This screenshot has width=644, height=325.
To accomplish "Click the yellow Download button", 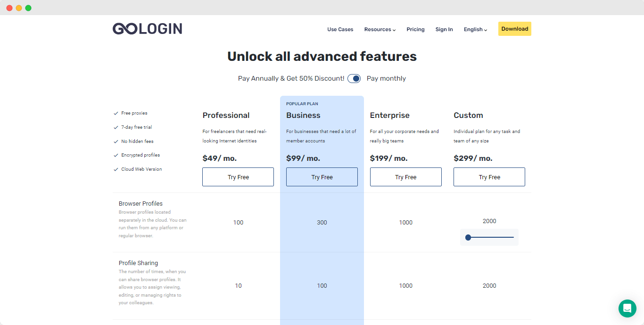I will point(514,29).
